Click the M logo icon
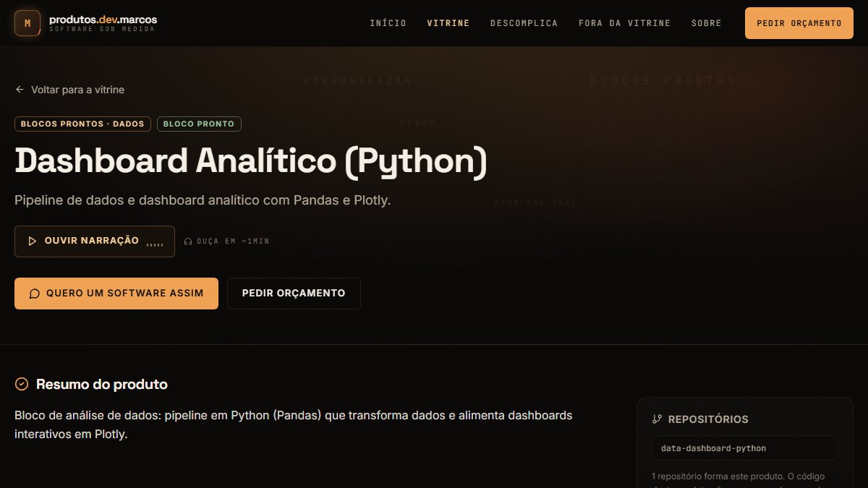868x488 pixels. 27,23
